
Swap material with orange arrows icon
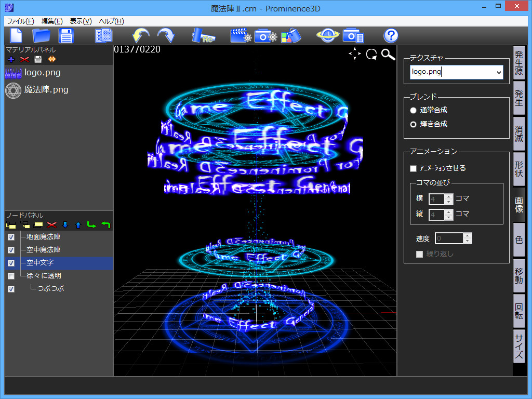51,59
